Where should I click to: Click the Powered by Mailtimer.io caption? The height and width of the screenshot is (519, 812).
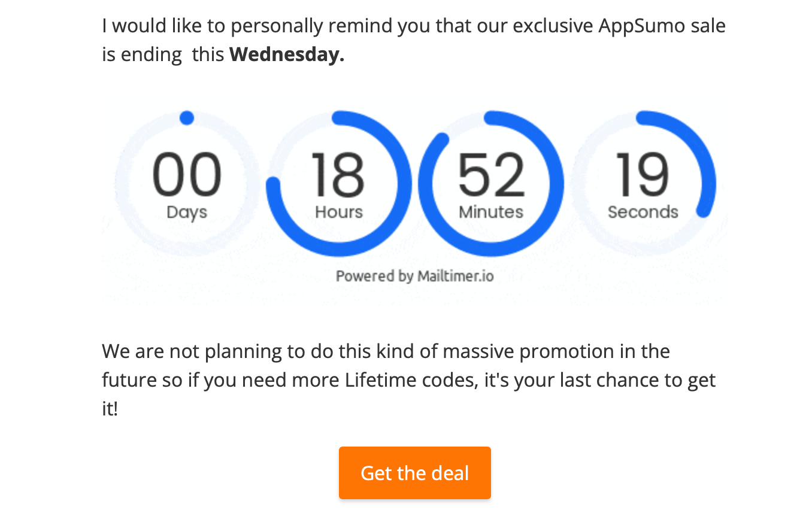[414, 276]
